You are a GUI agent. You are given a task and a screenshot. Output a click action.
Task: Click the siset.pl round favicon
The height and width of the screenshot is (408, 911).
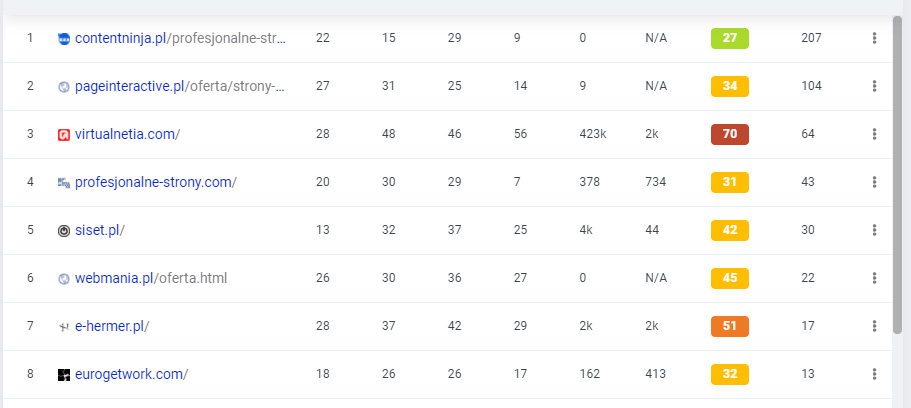(64, 231)
